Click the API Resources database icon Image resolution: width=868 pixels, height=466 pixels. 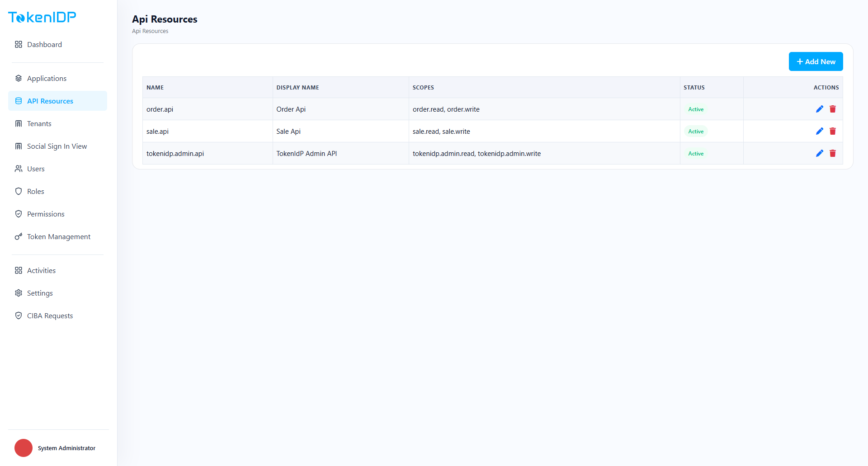(x=19, y=101)
